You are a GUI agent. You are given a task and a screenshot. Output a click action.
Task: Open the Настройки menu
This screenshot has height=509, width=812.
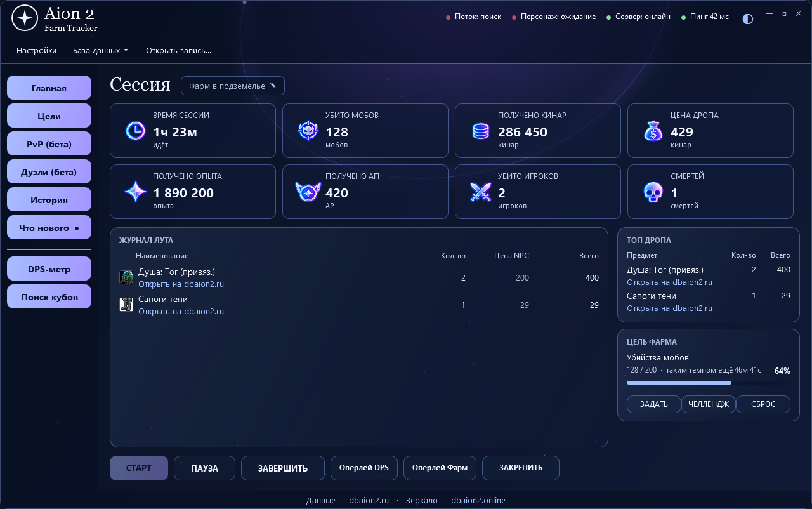pyautogui.click(x=37, y=50)
